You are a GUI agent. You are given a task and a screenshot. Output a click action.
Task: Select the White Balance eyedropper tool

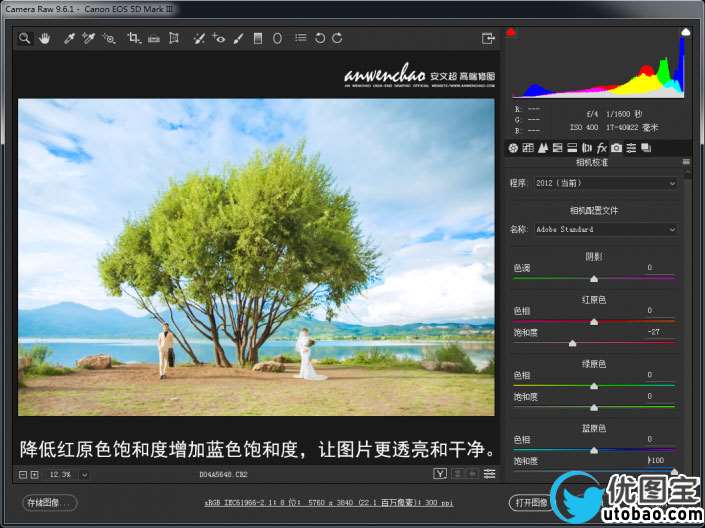click(x=69, y=39)
